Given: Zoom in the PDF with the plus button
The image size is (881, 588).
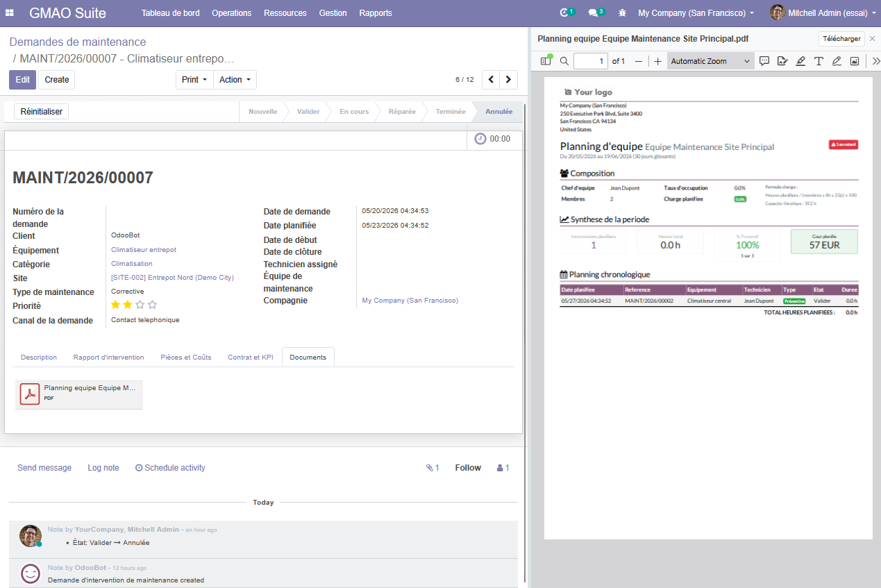Looking at the screenshot, I should (658, 61).
